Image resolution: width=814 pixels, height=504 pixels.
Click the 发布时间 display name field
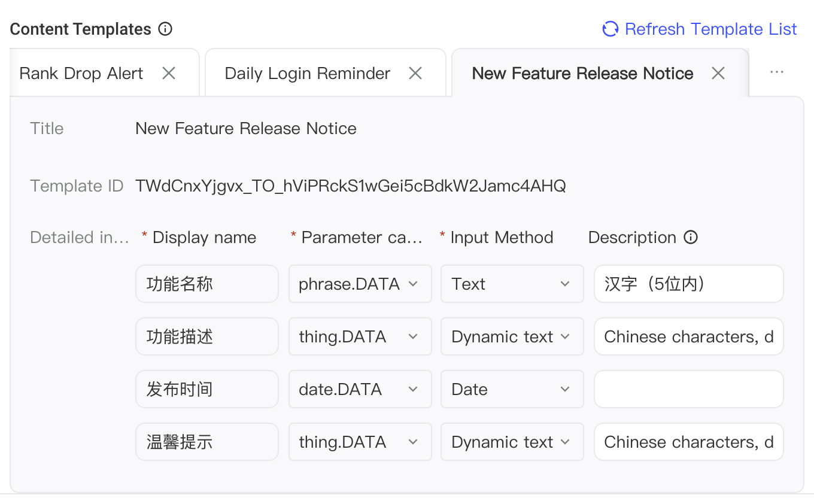click(207, 389)
